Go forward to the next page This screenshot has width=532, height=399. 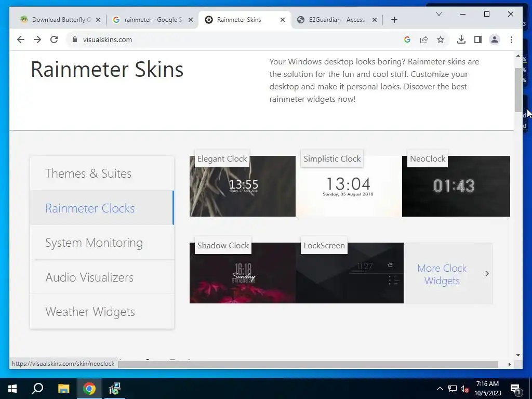37,39
